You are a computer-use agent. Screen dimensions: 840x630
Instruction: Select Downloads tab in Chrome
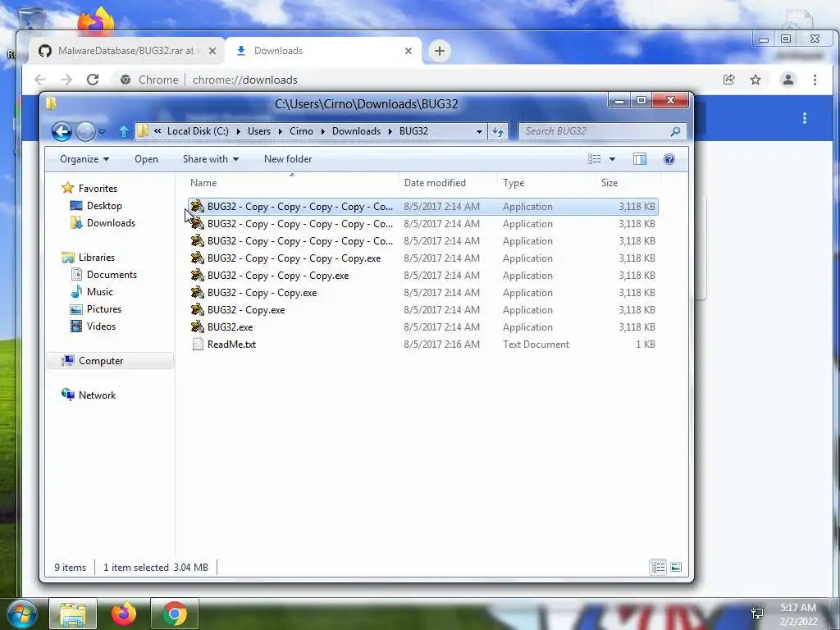tap(323, 51)
